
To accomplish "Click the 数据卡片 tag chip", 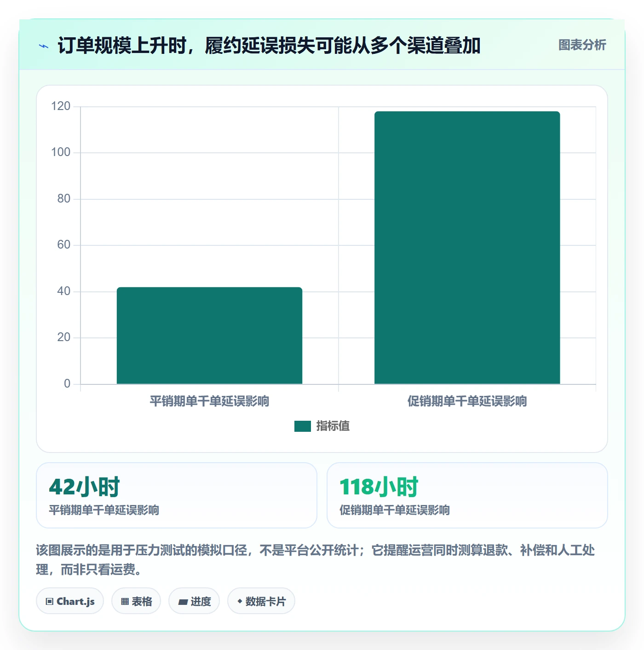I will 261,601.
